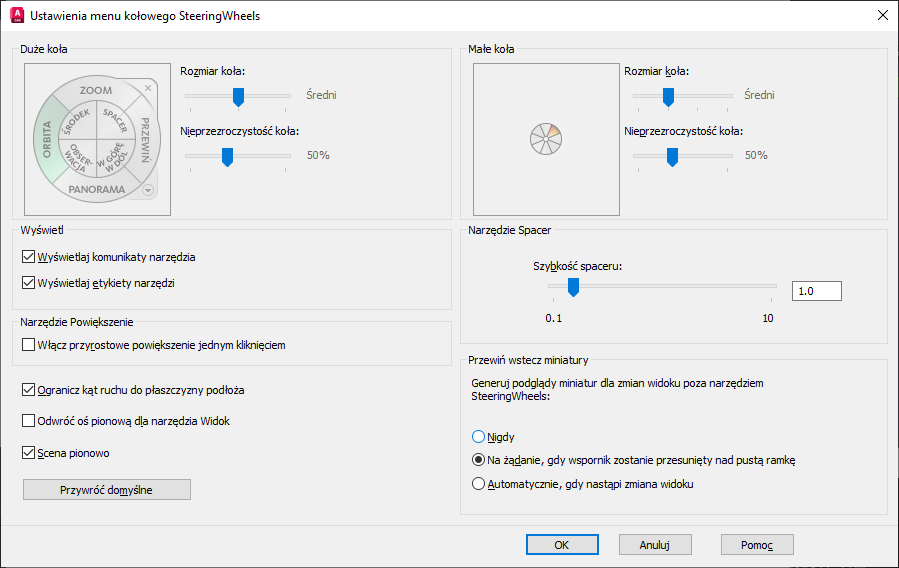This screenshot has height=568, width=899.
Task: Click the AutoCAD logo in title bar
Action: (16, 15)
